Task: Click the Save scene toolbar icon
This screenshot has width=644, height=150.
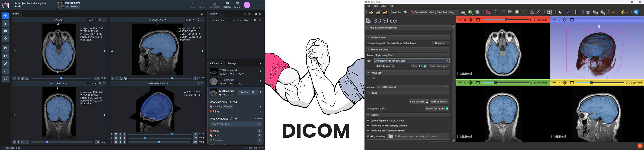Action: 385,12
